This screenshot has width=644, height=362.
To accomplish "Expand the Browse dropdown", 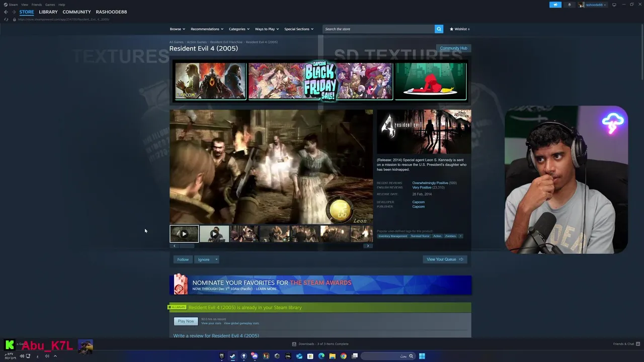I will click(x=177, y=29).
